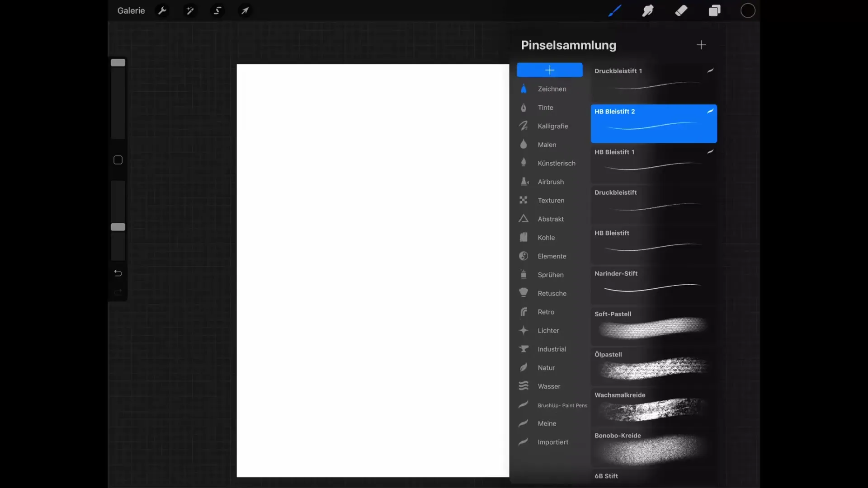The width and height of the screenshot is (868, 488).
Task: Choose the Ölpastell brush
Action: pos(654,367)
